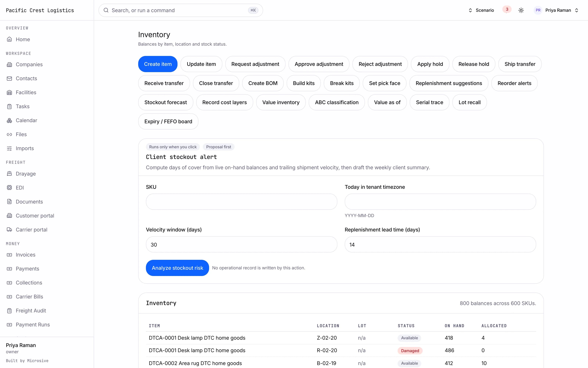Open Freight Audit section
Screen dimensions: 588x368
(31, 311)
